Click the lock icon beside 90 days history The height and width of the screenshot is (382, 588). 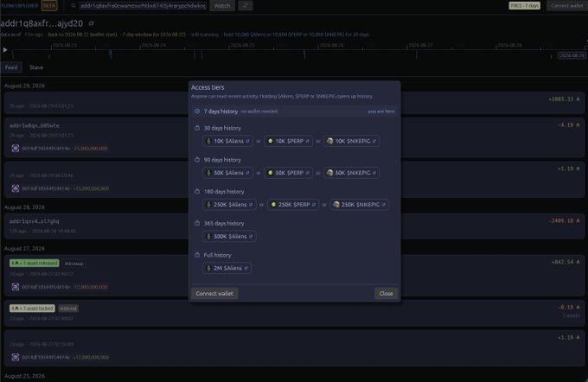197,160
